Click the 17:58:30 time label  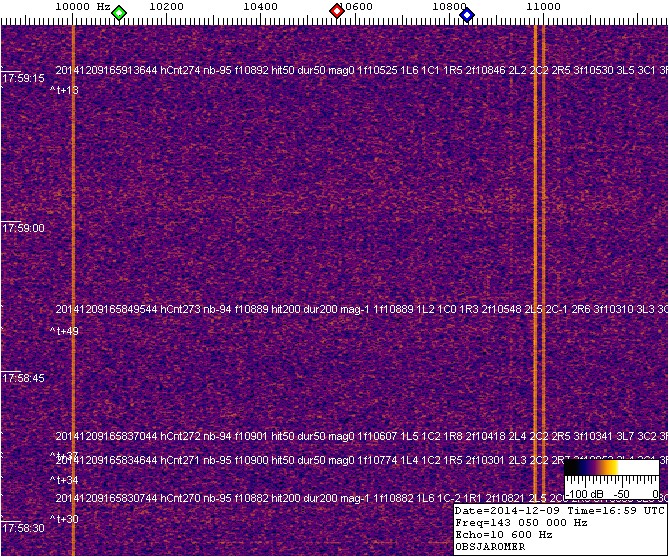click(23, 528)
